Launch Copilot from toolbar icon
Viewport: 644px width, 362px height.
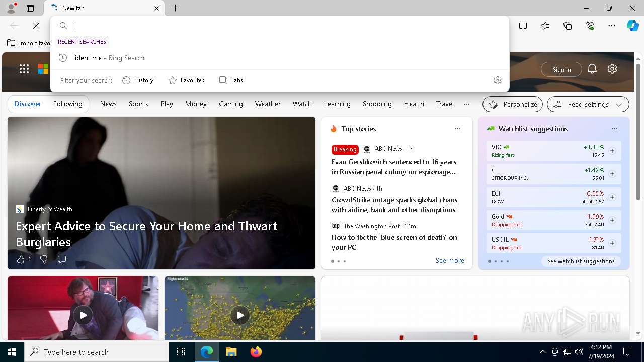tap(632, 26)
